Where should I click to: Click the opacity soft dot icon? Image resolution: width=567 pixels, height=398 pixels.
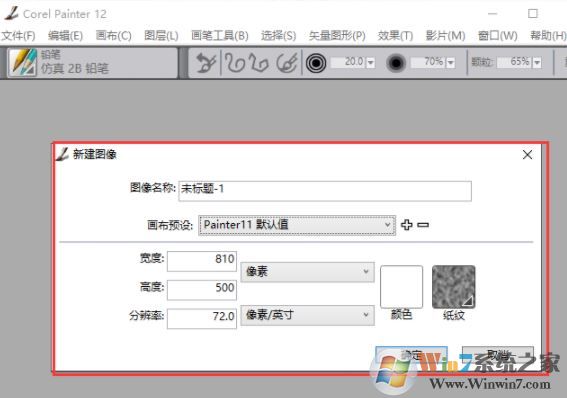point(396,63)
